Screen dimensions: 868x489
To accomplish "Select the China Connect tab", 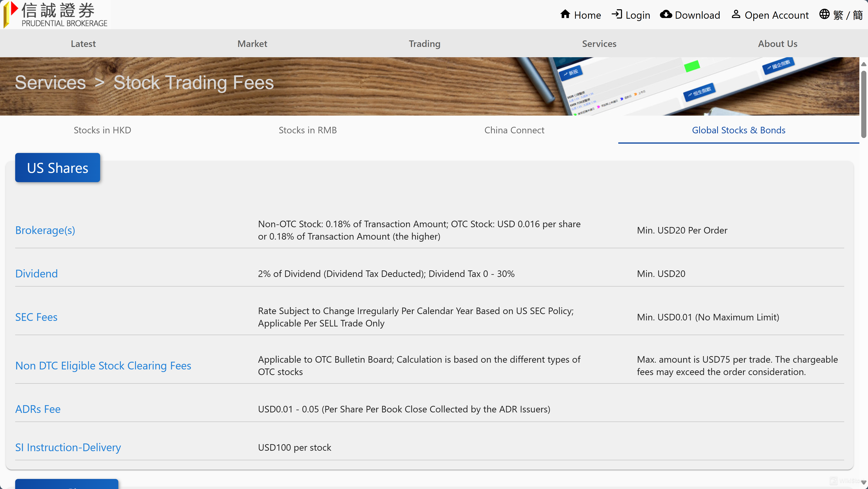I will (x=514, y=130).
